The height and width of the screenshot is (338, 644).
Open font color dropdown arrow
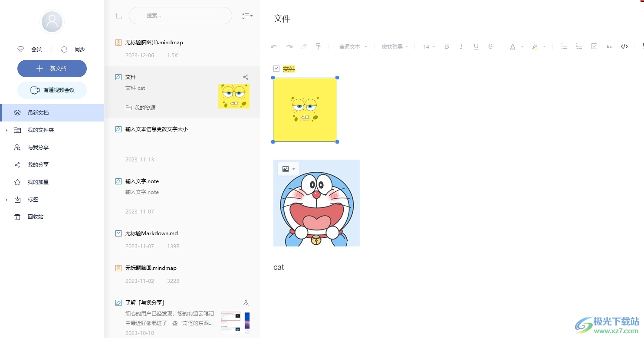tap(522, 47)
